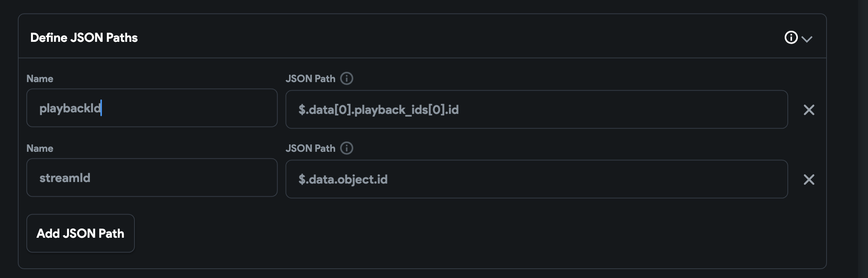Image resolution: width=868 pixels, height=278 pixels.
Task: Click the divider line beneath the section header
Action: pyautogui.click(x=422, y=58)
